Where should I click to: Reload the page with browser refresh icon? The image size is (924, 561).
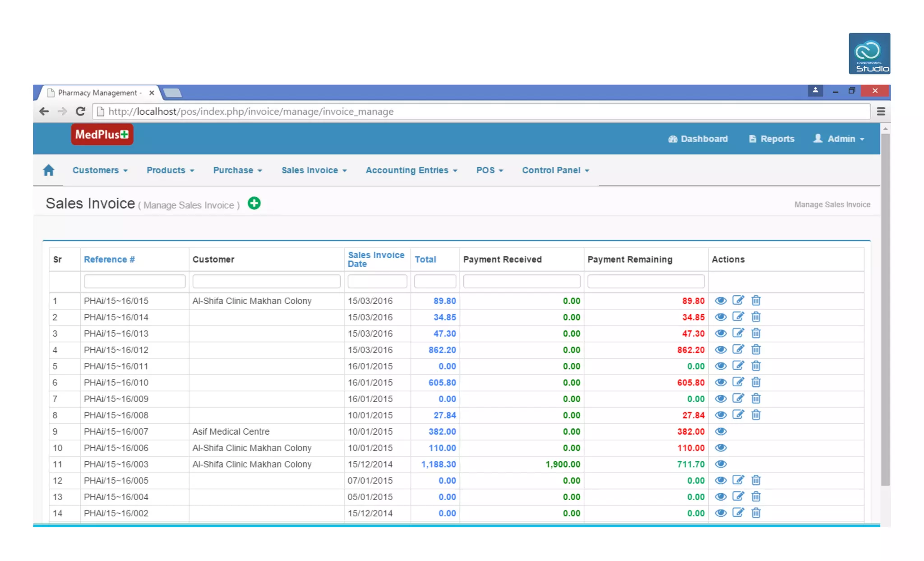pos(80,111)
